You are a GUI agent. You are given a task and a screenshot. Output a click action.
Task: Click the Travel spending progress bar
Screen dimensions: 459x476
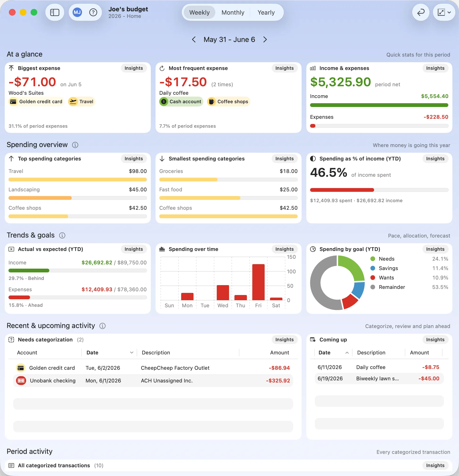tap(78, 180)
